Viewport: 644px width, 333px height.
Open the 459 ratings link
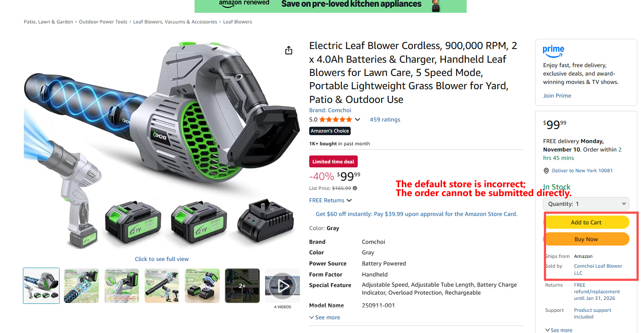coord(385,120)
